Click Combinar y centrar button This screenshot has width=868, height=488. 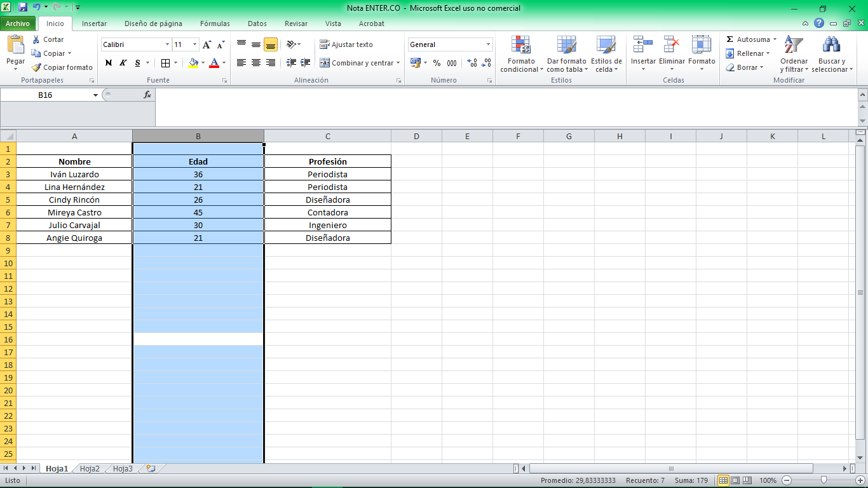click(356, 63)
